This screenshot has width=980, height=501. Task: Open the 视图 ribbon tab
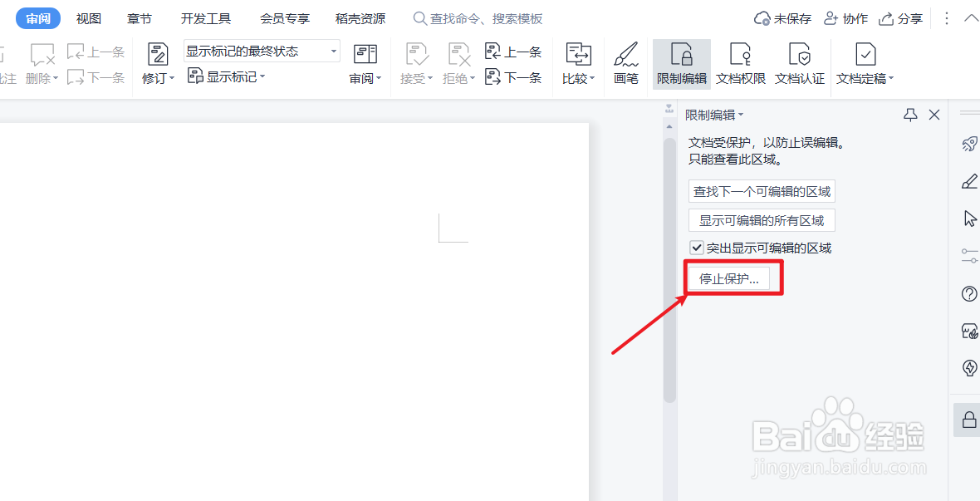click(89, 19)
